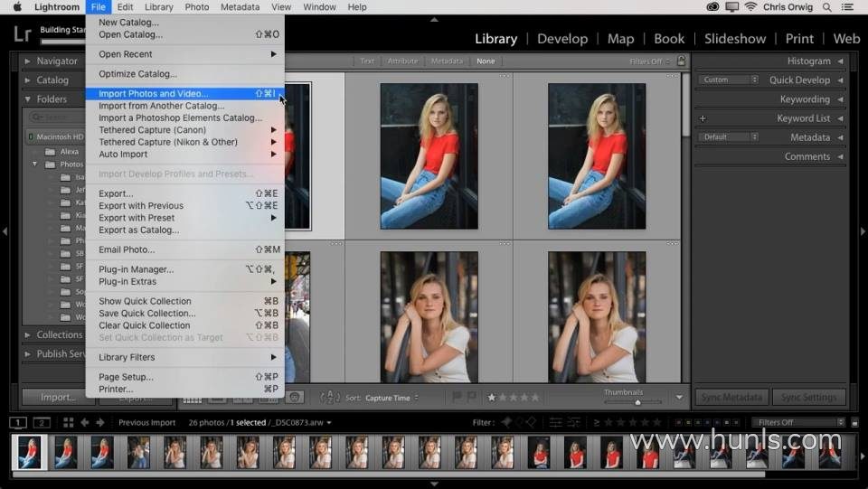This screenshot has height=489, width=868.
Task: Select the Text filter option
Action: 367,61
